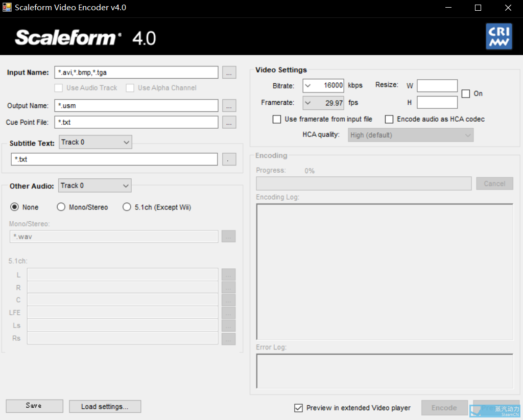Browse for the LFE channel file
523x420 pixels.
pos(228,313)
